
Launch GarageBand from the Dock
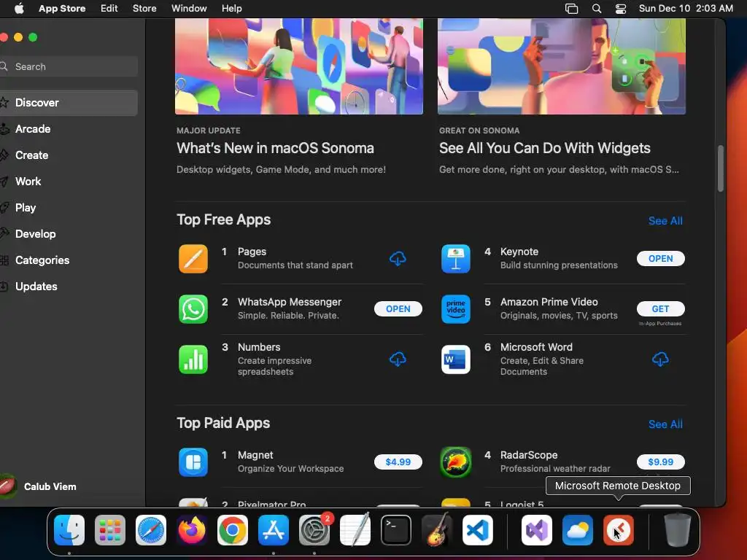pos(436,530)
